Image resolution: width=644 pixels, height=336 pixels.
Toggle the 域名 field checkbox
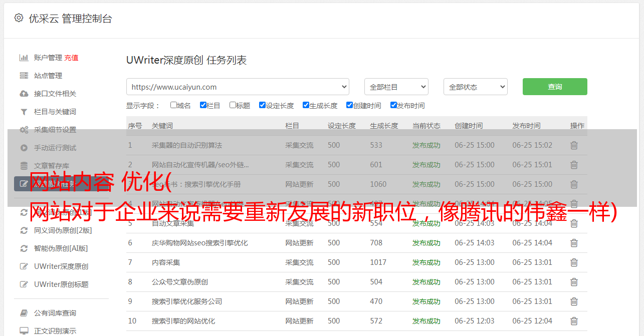pos(173,105)
